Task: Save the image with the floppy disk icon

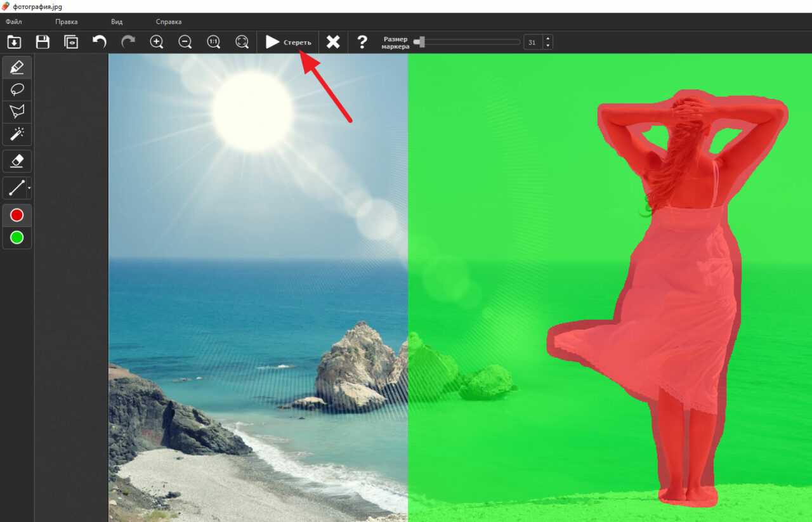Action: click(43, 42)
